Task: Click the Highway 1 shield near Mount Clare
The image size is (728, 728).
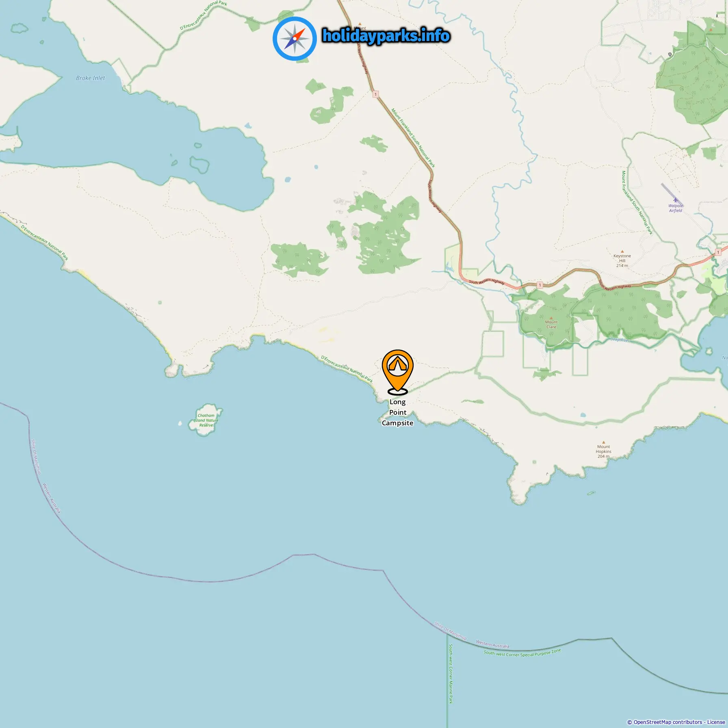Action: tap(539, 285)
